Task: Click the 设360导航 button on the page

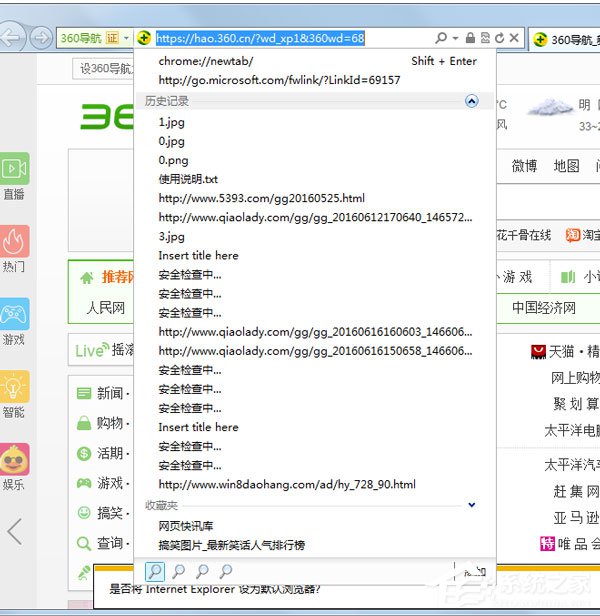Action: point(103,69)
